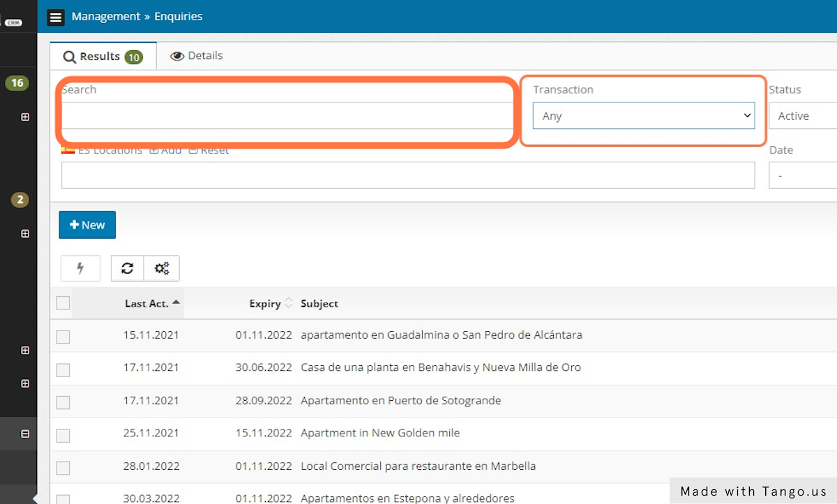This screenshot has width=837, height=504.
Task: Click inside the Search field
Action: [x=286, y=116]
